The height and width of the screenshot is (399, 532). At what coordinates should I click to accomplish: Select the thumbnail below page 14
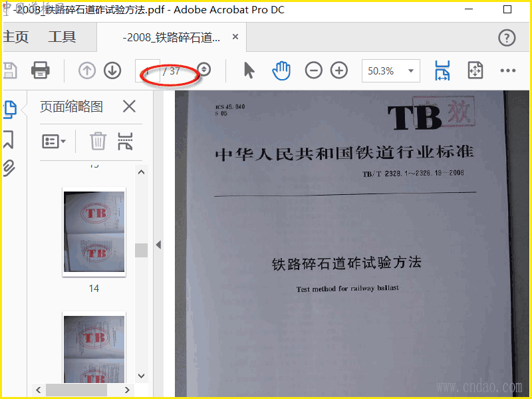[94, 347]
